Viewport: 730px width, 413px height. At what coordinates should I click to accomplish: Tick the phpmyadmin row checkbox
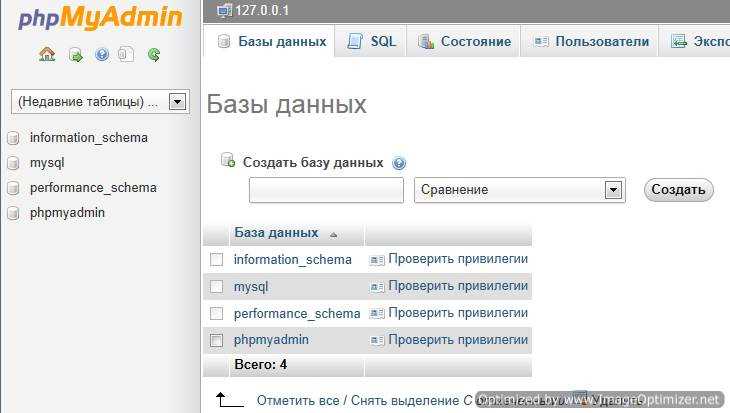216,340
